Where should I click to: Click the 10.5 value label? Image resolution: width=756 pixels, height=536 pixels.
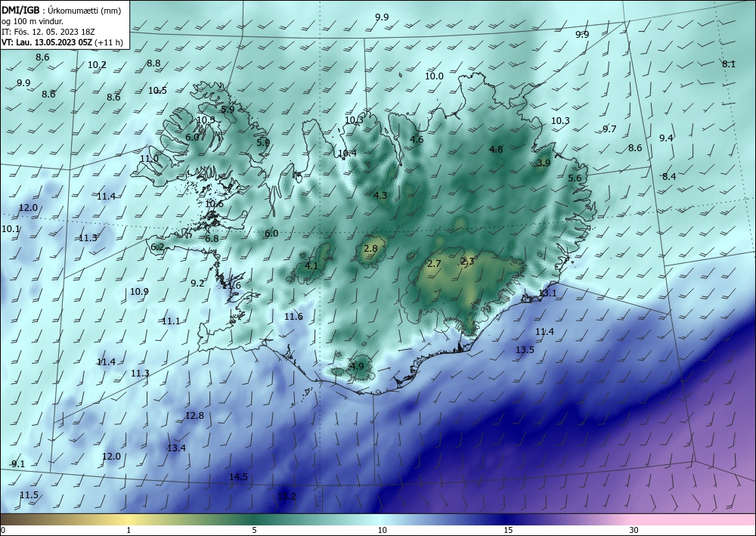click(157, 91)
